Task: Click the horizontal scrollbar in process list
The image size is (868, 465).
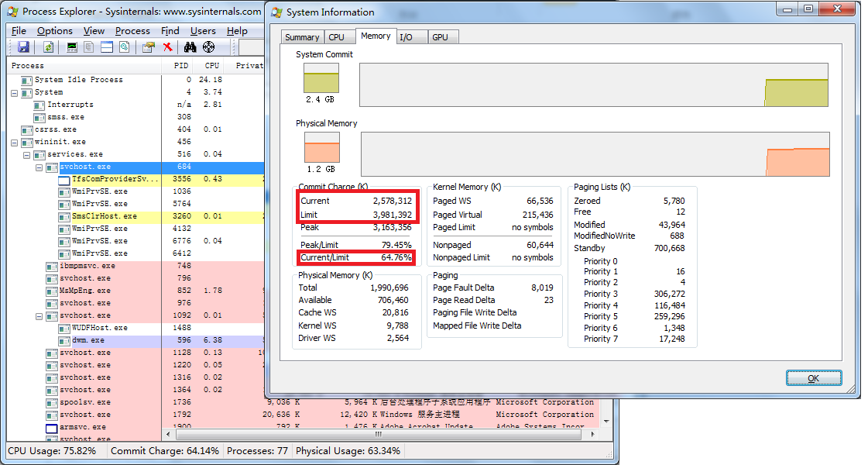Action: (378, 434)
